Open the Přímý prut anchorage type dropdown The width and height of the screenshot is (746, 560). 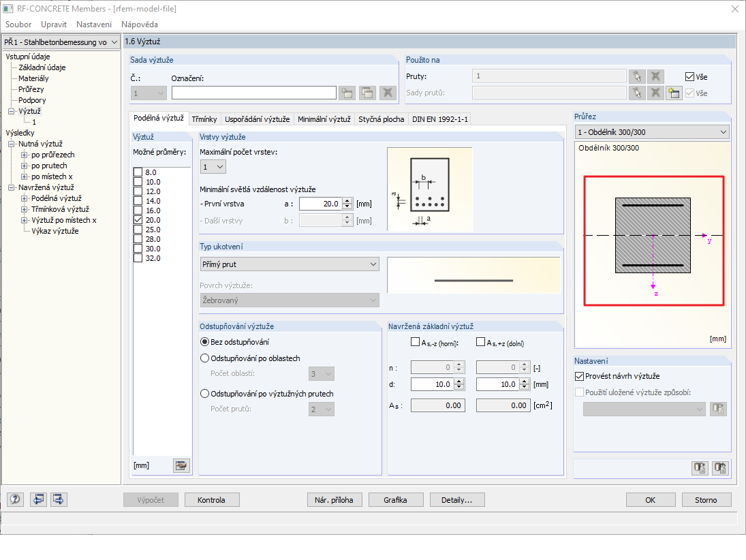pyautogui.click(x=290, y=264)
